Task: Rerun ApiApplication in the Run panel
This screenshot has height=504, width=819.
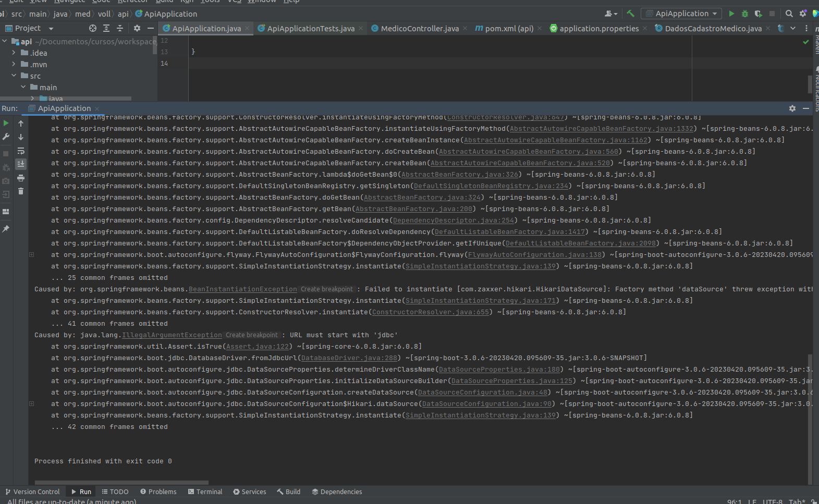Action: [6, 124]
